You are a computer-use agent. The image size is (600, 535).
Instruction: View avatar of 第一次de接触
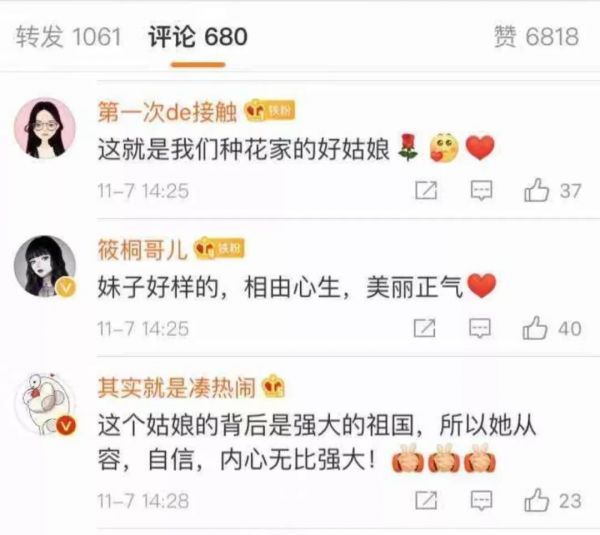[x=45, y=128]
